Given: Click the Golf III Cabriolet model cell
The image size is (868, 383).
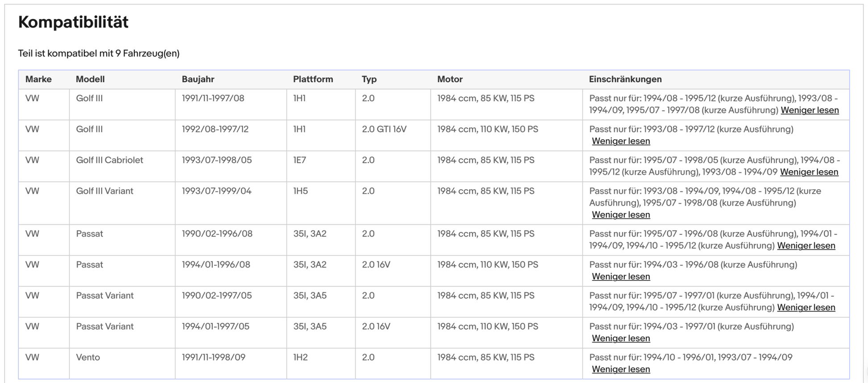Looking at the screenshot, I should pyautogui.click(x=109, y=160).
